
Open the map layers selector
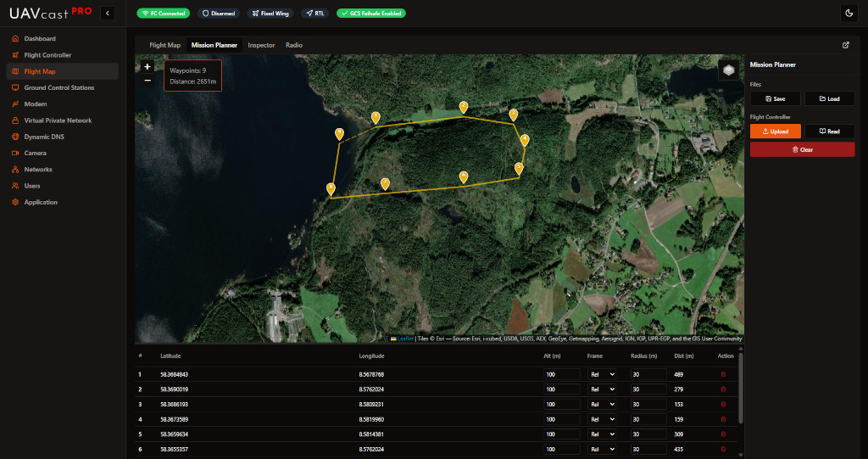tap(728, 70)
